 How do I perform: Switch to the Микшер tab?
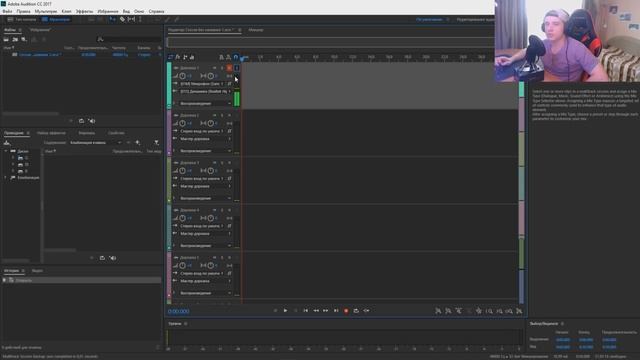(x=256, y=30)
